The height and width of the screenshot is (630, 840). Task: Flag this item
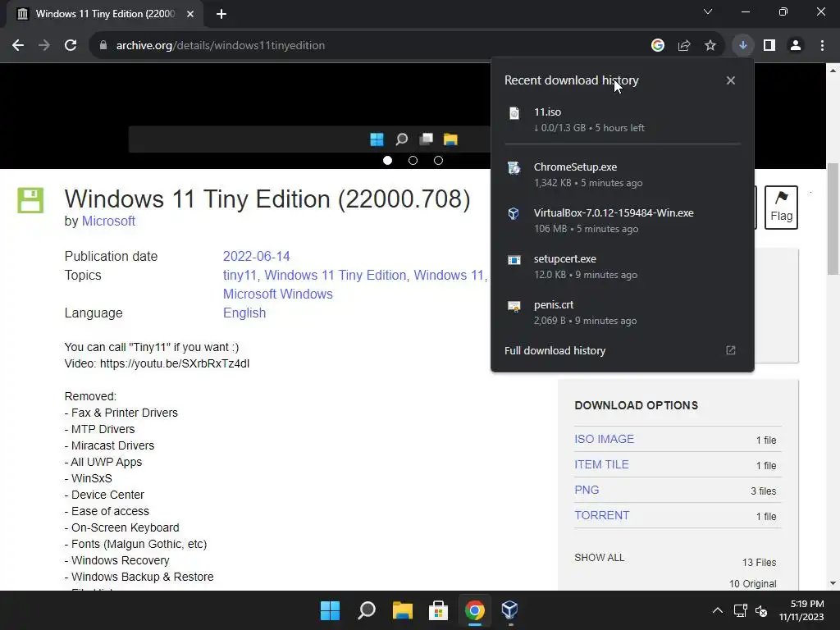click(x=781, y=208)
